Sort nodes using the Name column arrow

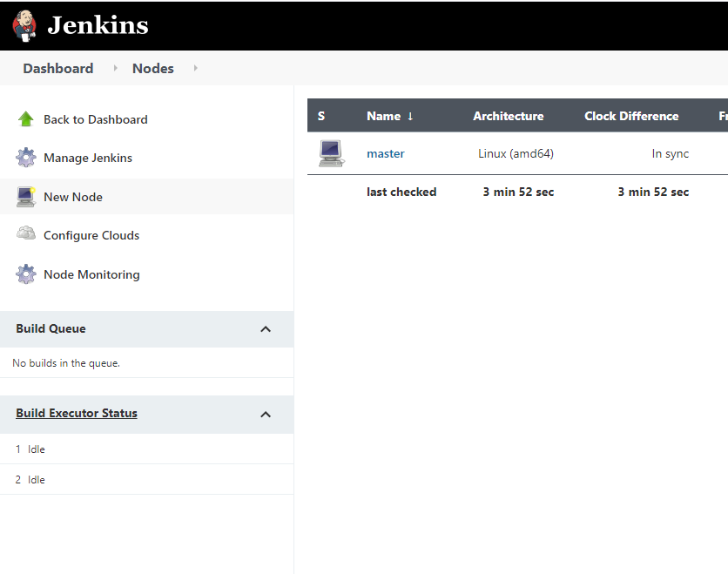[x=410, y=116]
